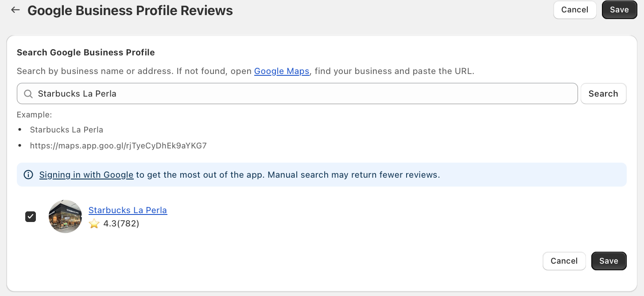Click the 'Search Google Business Profile' heading

[x=86, y=52]
